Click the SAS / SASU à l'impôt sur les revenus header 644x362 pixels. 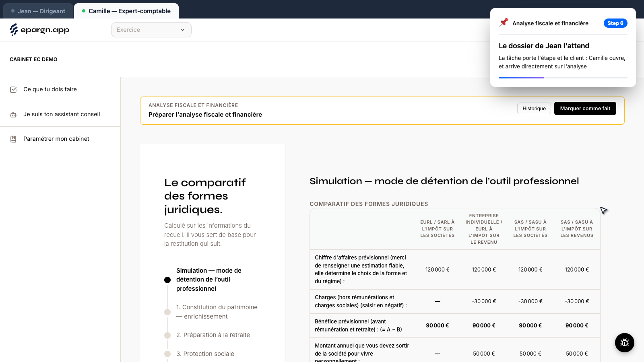[577, 228]
